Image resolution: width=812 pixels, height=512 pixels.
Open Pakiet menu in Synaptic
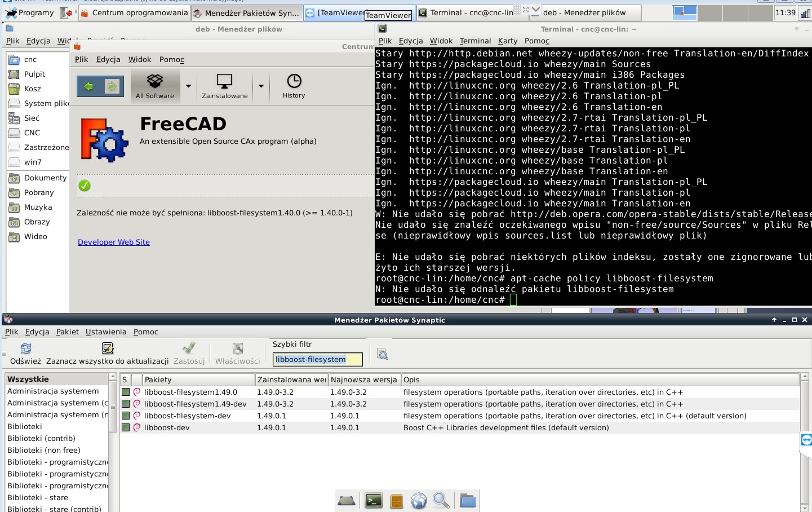tap(68, 332)
